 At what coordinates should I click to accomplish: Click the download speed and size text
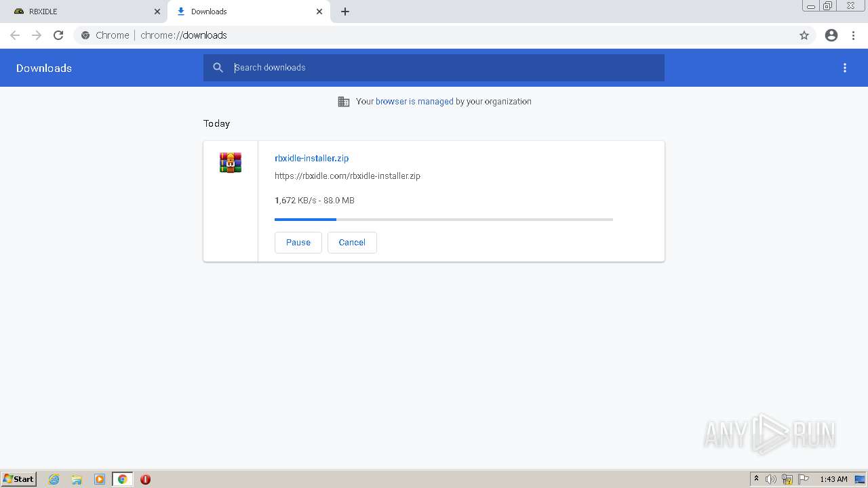315,201
